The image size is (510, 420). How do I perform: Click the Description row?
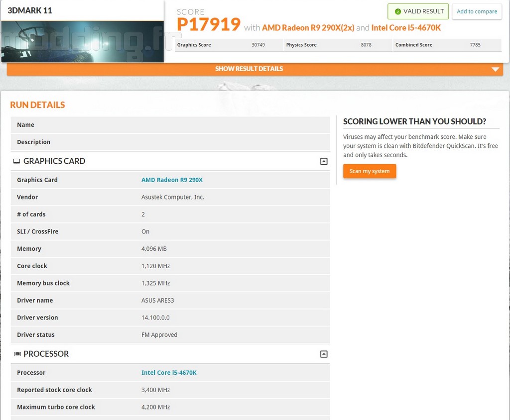170,142
